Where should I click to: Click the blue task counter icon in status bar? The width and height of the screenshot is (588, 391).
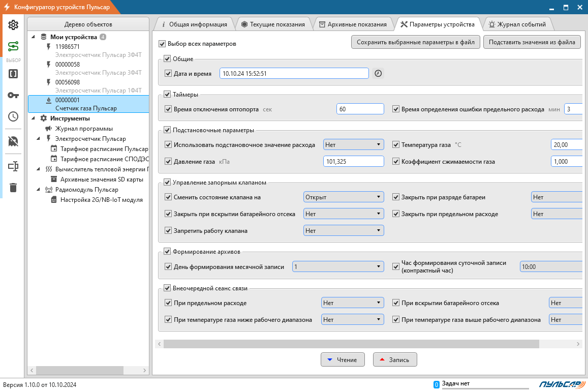(436, 384)
